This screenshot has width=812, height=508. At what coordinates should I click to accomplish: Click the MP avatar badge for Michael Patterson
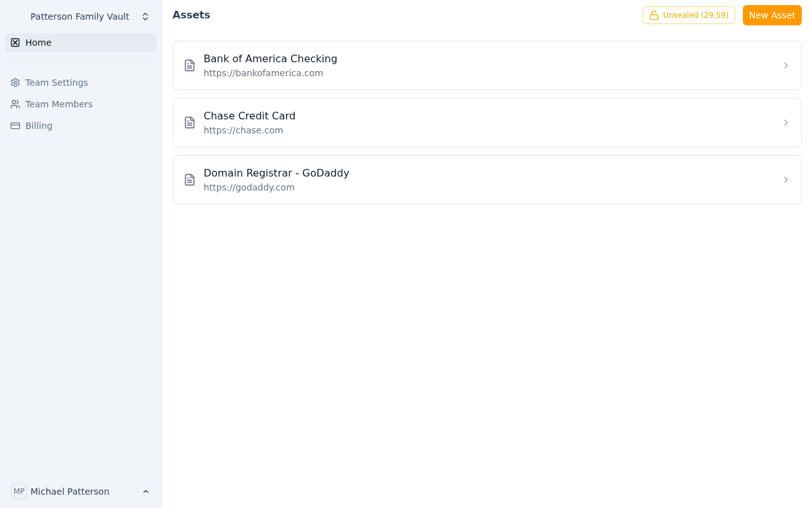19,491
